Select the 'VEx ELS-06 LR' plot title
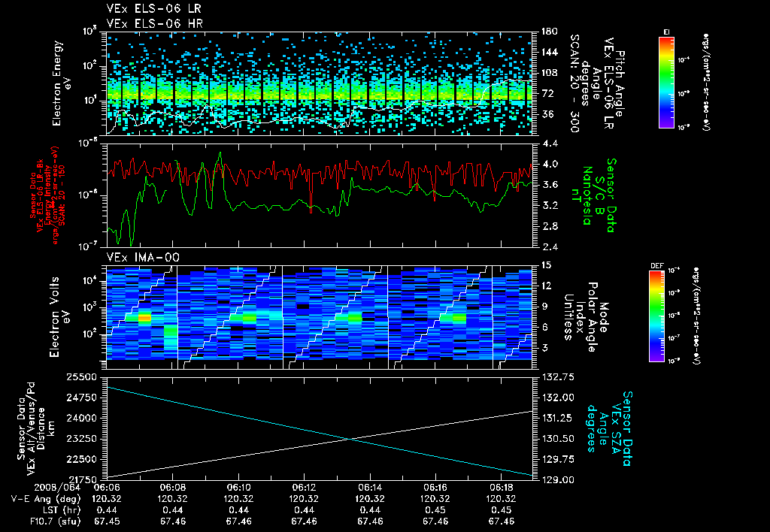 coord(153,8)
